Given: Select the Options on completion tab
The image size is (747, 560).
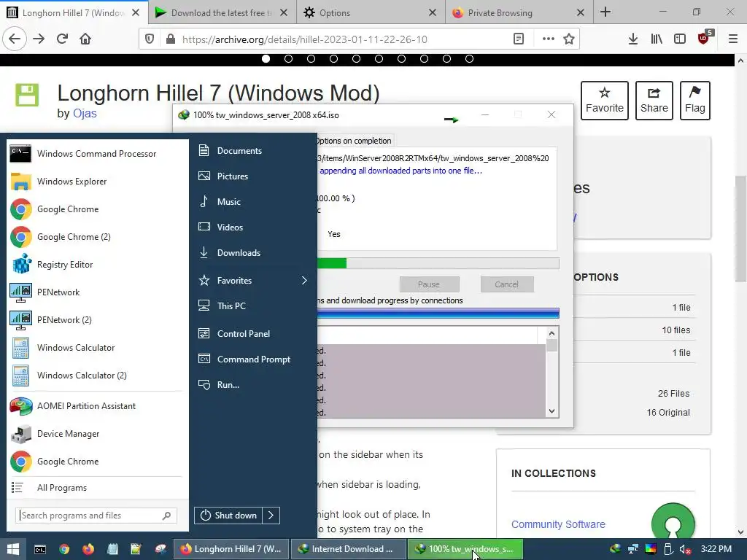Looking at the screenshot, I should click(x=354, y=141).
